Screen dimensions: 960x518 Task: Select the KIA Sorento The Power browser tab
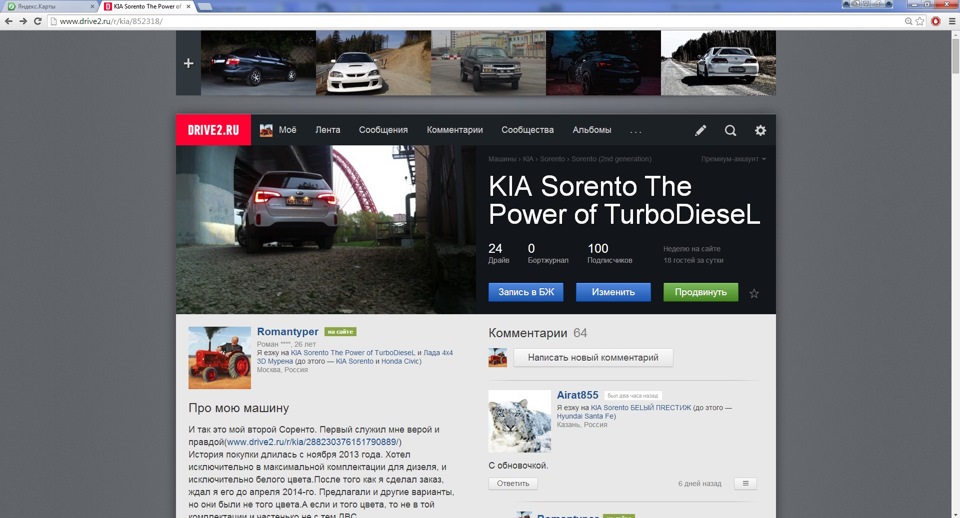pyautogui.click(x=146, y=6)
